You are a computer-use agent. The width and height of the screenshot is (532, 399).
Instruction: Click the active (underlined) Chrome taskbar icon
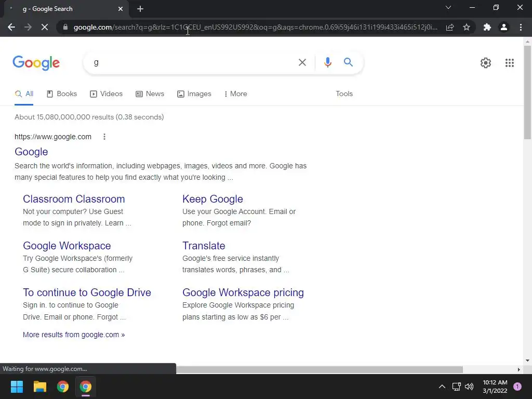coord(86,387)
